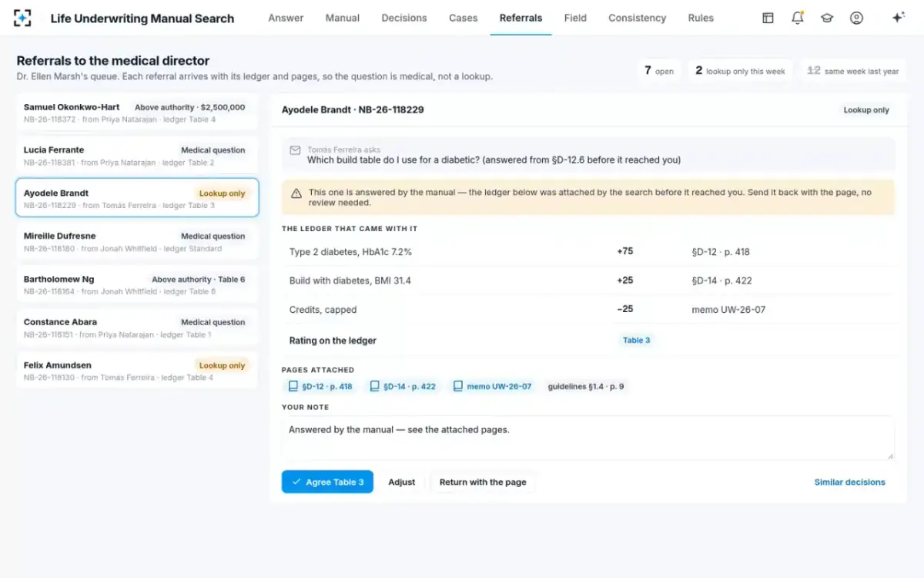
Task: Click Return with the page
Action: 483,482
